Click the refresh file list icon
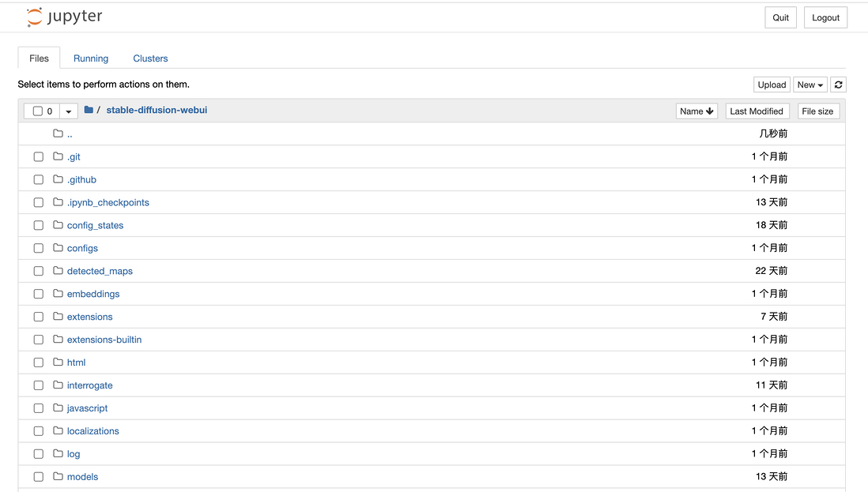The image size is (868, 492). pos(838,85)
